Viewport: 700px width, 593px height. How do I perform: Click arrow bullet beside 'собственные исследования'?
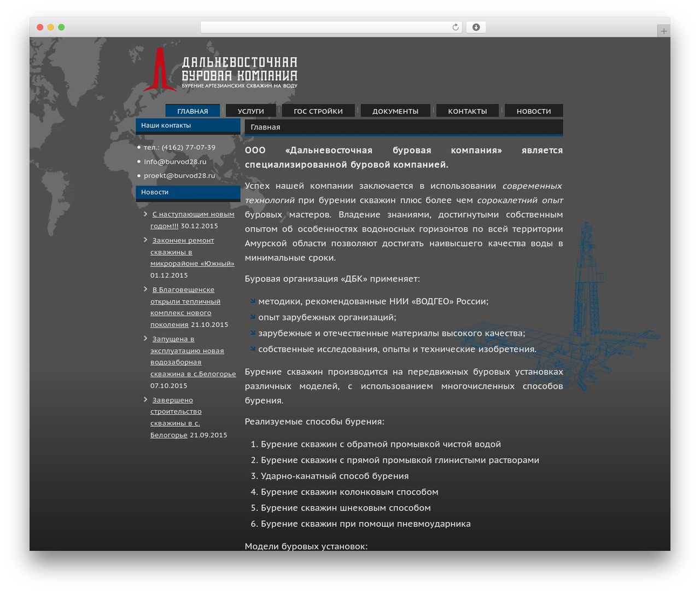tap(253, 348)
